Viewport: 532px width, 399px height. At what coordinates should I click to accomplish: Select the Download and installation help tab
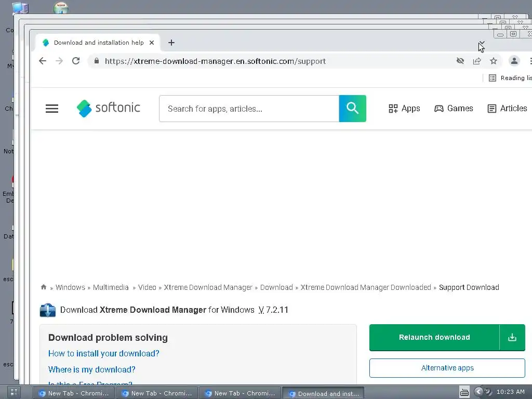(98, 43)
